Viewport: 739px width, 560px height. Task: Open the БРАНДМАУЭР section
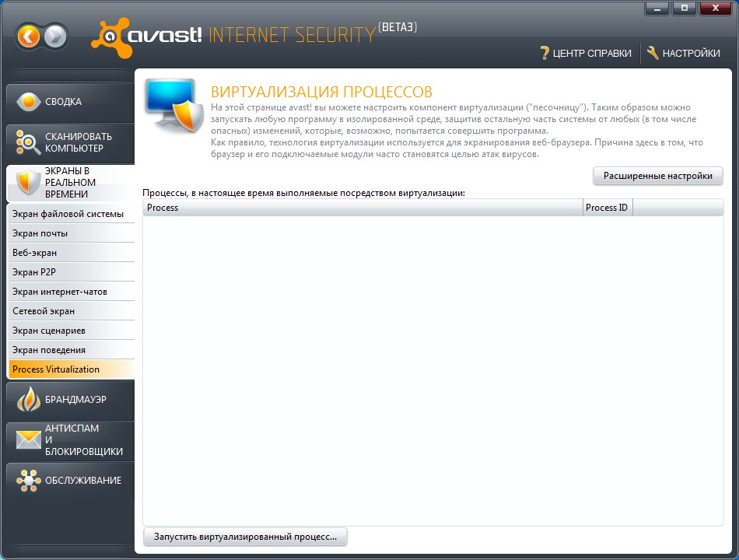tap(71, 400)
